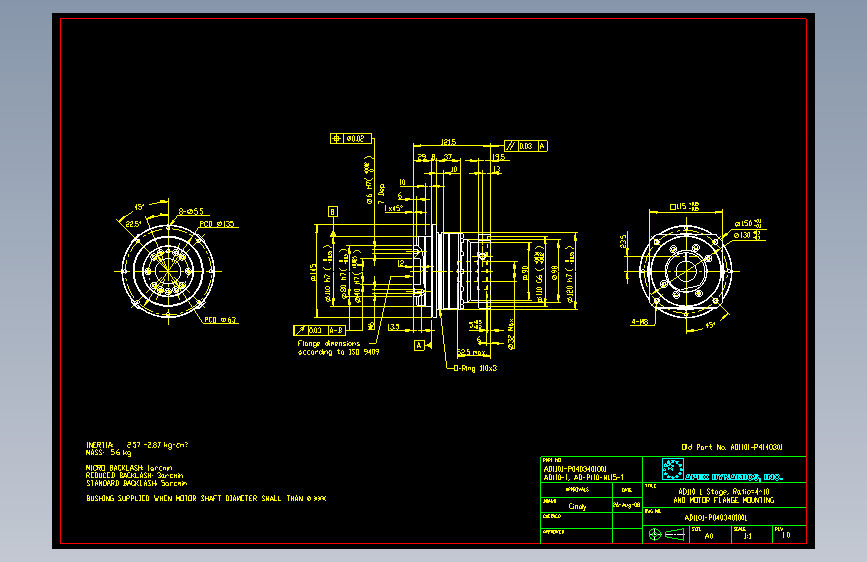This screenshot has height=562, width=867.
Task: Click the 'A0' sheet size value
Action: tap(709, 536)
